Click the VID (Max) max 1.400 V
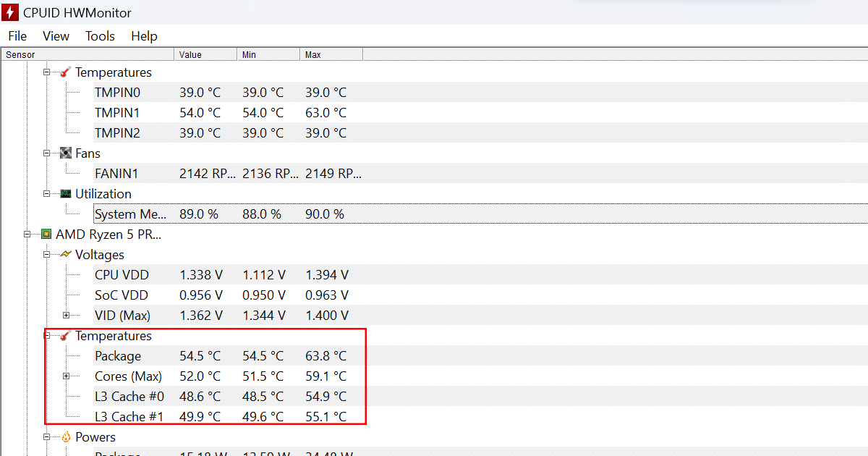The image size is (868, 456). 327,316
